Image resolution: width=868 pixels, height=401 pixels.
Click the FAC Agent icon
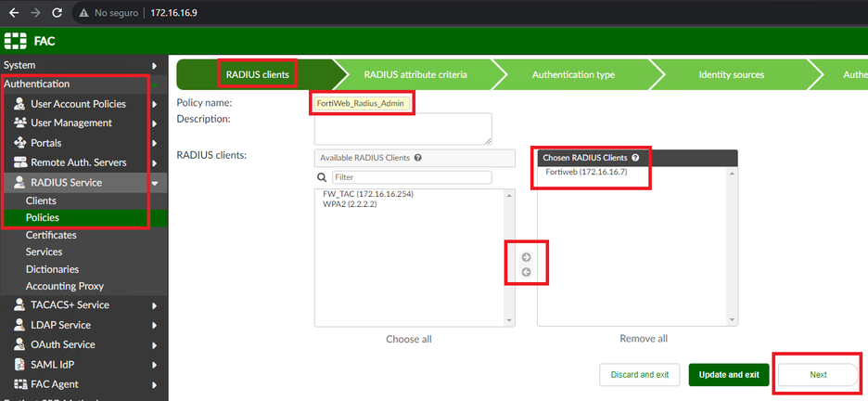point(20,384)
